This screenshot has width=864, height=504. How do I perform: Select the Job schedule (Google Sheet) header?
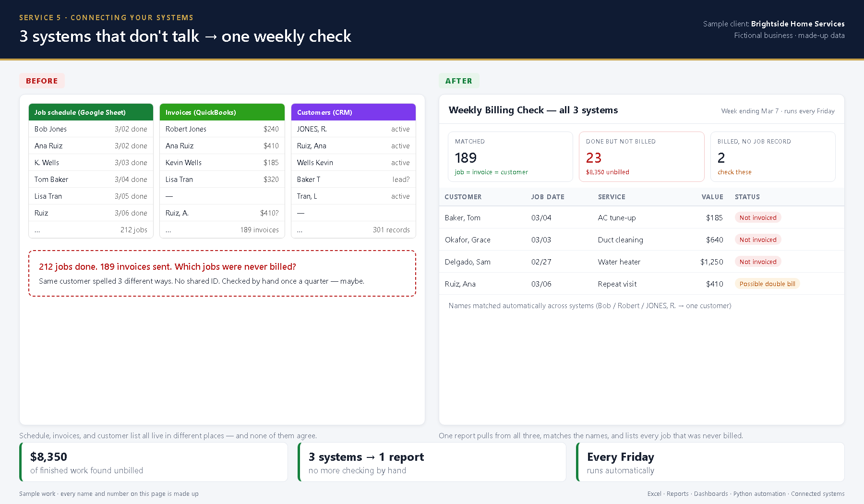click(91, 112)
